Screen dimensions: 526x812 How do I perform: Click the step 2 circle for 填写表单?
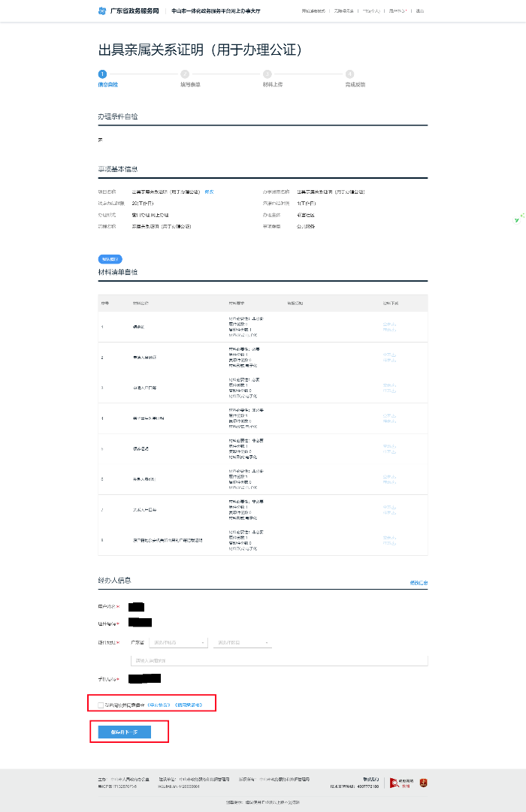click(x=185, y=74)
